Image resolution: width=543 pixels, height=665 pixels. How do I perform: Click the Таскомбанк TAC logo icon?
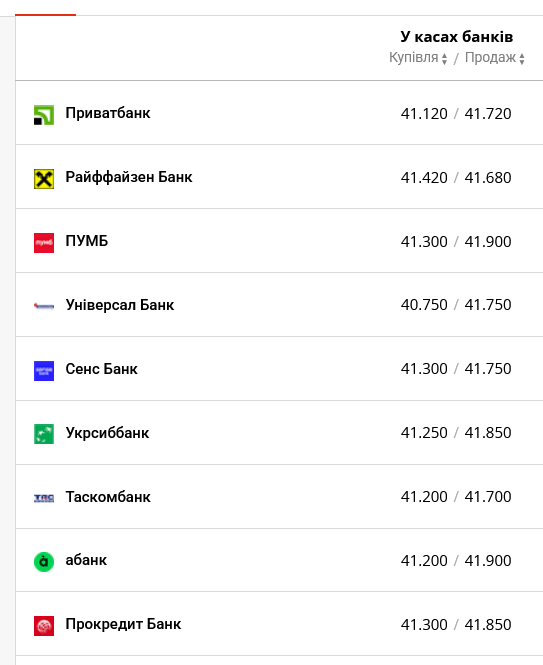(44, 498)
